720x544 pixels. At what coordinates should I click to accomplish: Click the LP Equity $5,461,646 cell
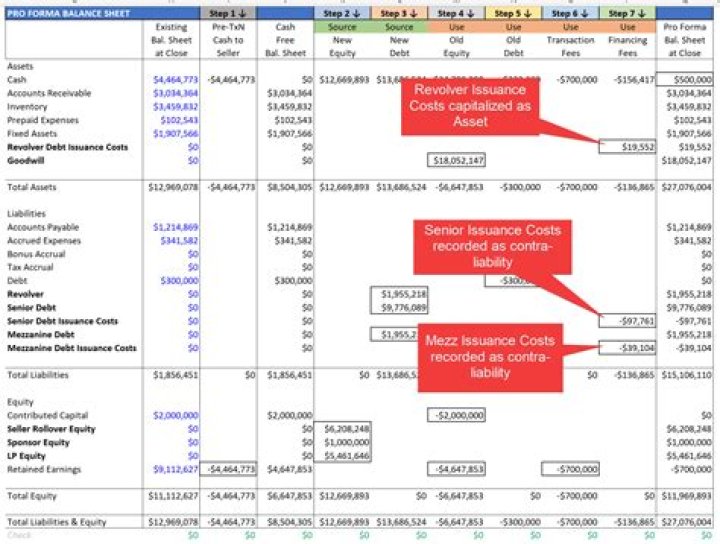coord(342,455)
